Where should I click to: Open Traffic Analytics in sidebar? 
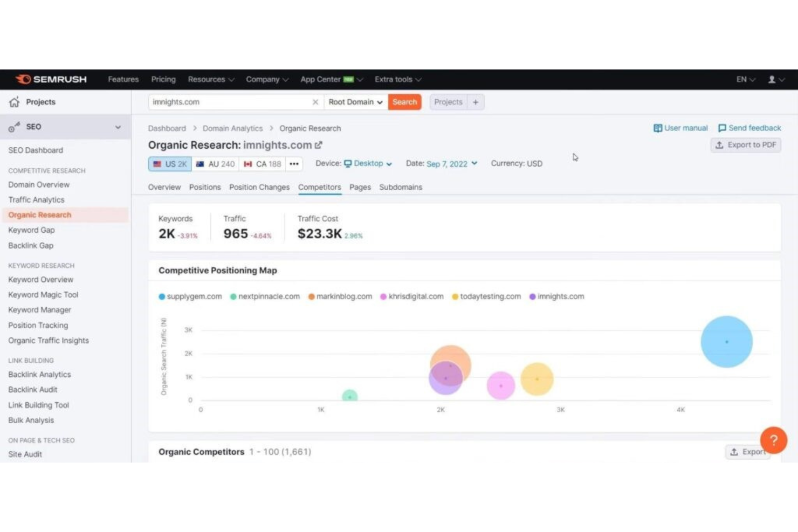[x=36, y=199]
